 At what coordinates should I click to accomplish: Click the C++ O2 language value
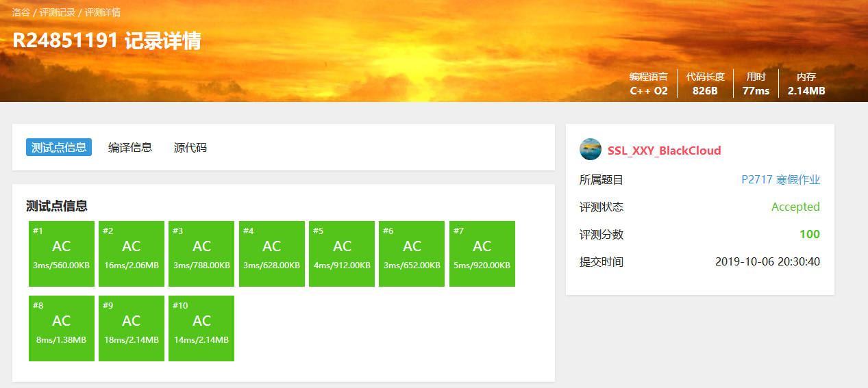pos(649,90)
